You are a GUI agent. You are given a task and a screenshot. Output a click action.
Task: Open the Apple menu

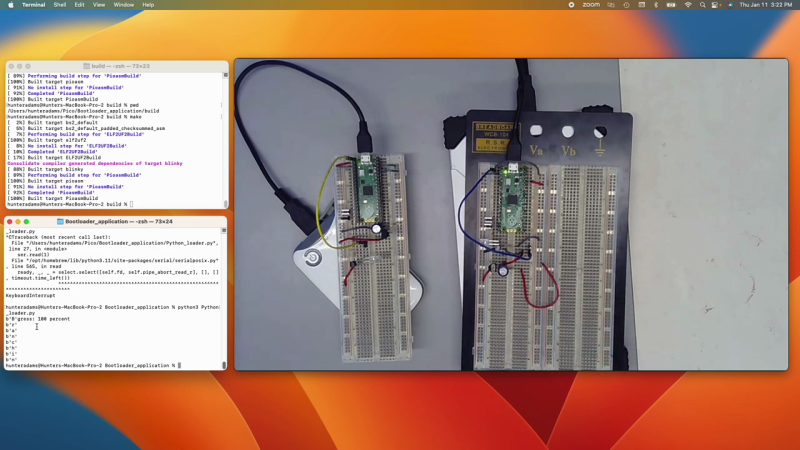[x=11, y=5]
